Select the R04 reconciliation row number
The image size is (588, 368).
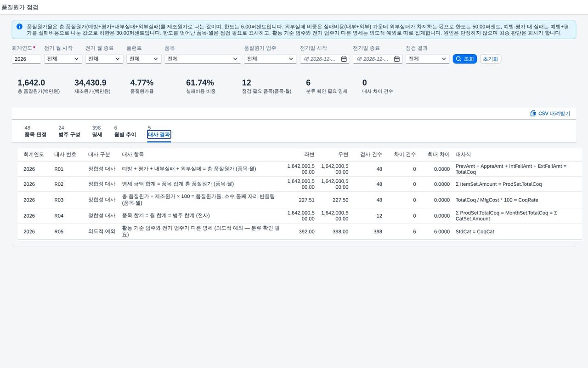(x=59, y=216)
